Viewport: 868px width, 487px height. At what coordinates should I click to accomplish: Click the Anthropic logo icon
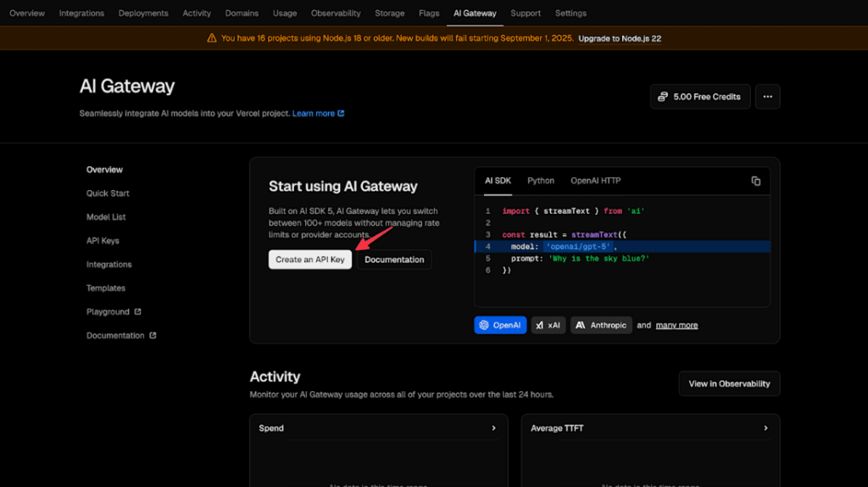click(x=580, y=325)
